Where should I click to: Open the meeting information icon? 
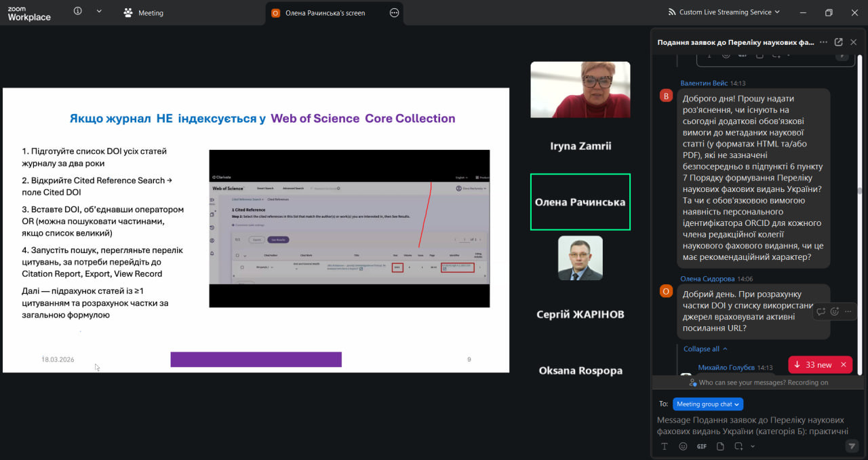coord(77,12)
